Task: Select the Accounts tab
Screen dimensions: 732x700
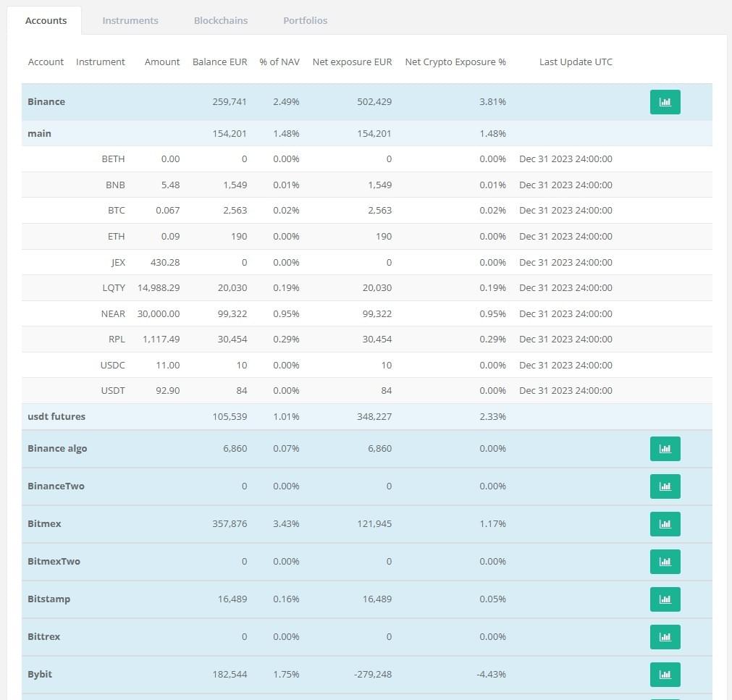Action: [x=46, y=20]
